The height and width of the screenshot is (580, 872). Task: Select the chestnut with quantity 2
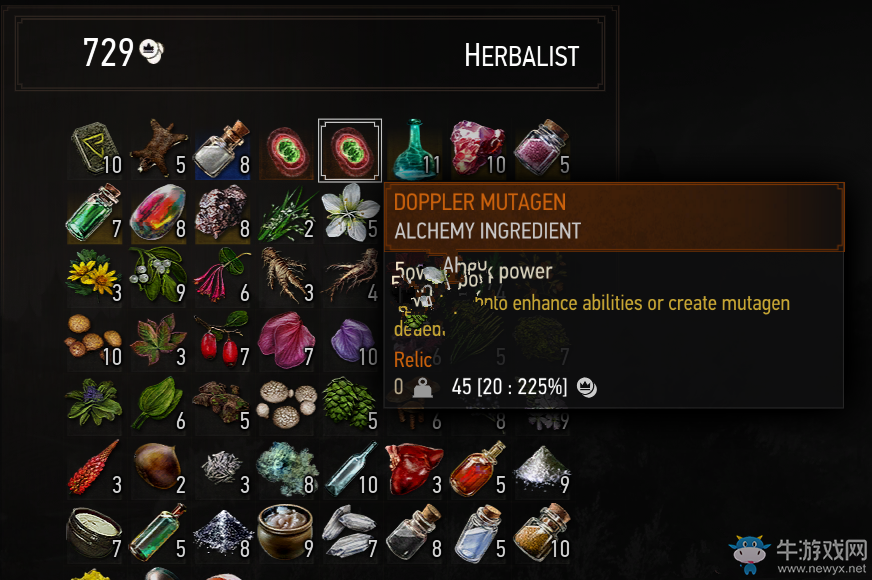click(159, 469)
